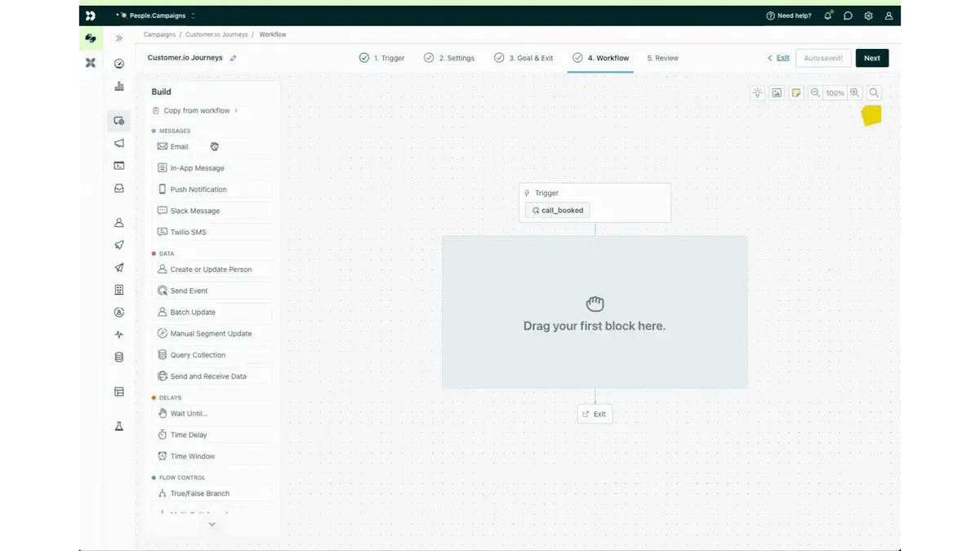Select the Email message block
Screen dimensions: 980x551
[x=212, y=147]
